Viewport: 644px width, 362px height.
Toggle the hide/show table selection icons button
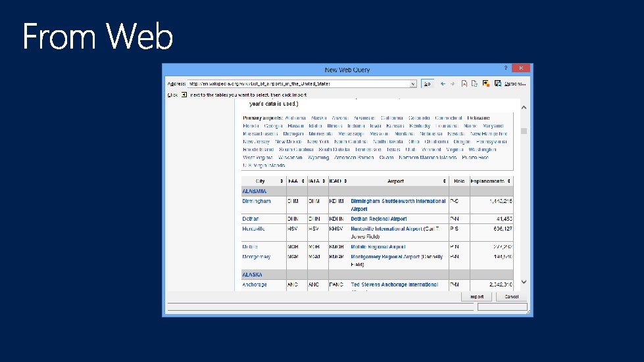486,83
